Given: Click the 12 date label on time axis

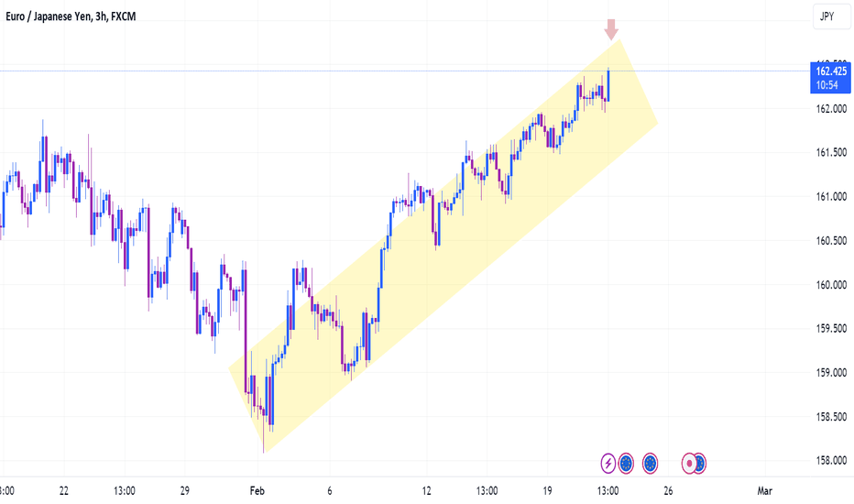Looking at the screenshot, I should tap(426, 491).
